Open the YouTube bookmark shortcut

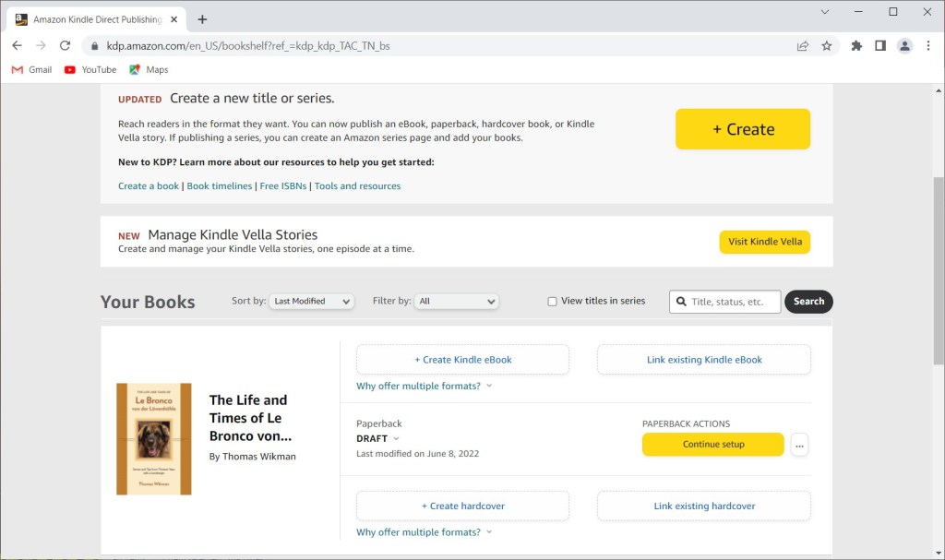[x=90, y=69]
